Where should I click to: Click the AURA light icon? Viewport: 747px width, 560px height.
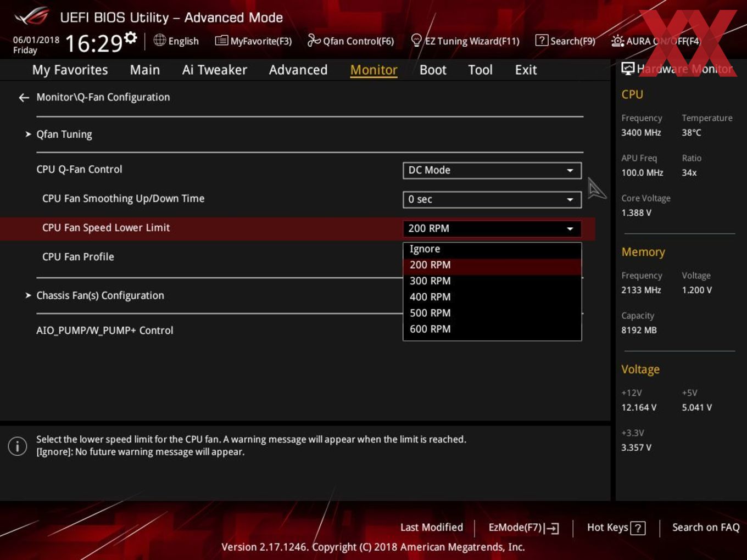click(617, 41)
